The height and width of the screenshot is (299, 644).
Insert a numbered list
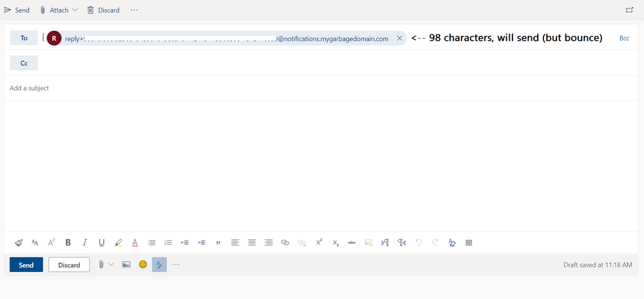tap(168, 243)
